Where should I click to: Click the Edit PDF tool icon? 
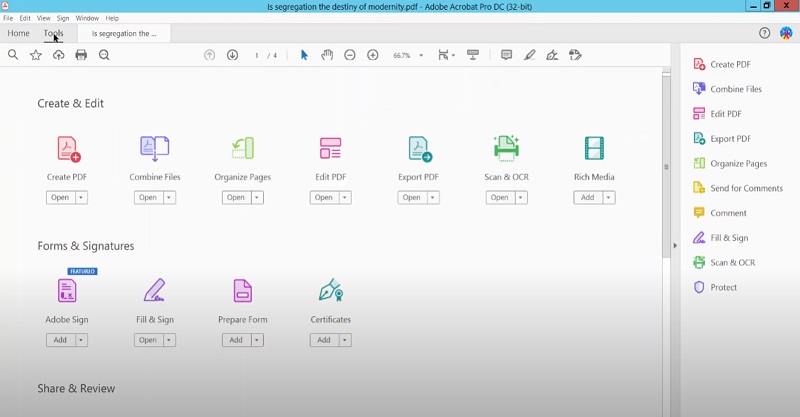coord(331,149)
